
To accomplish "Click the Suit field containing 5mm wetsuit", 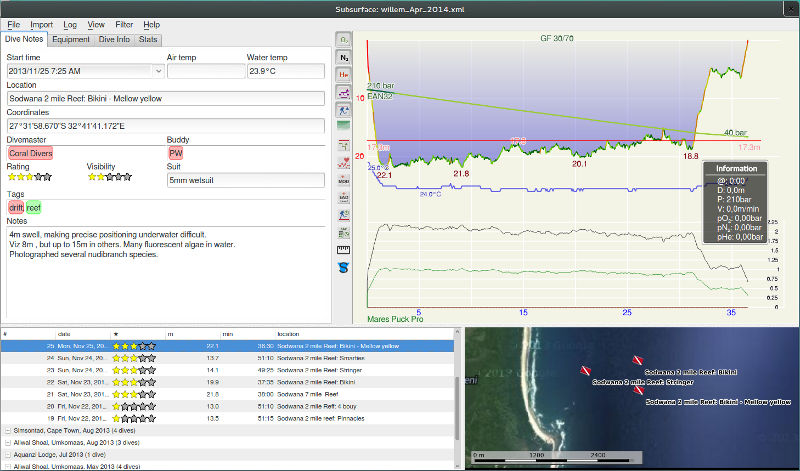I will [246, 180].
